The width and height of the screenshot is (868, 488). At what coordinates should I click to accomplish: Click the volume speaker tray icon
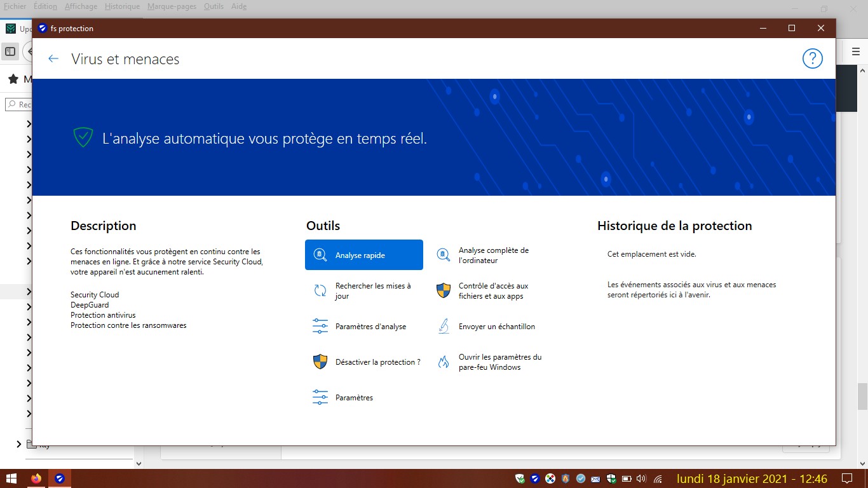pos(641,478)
